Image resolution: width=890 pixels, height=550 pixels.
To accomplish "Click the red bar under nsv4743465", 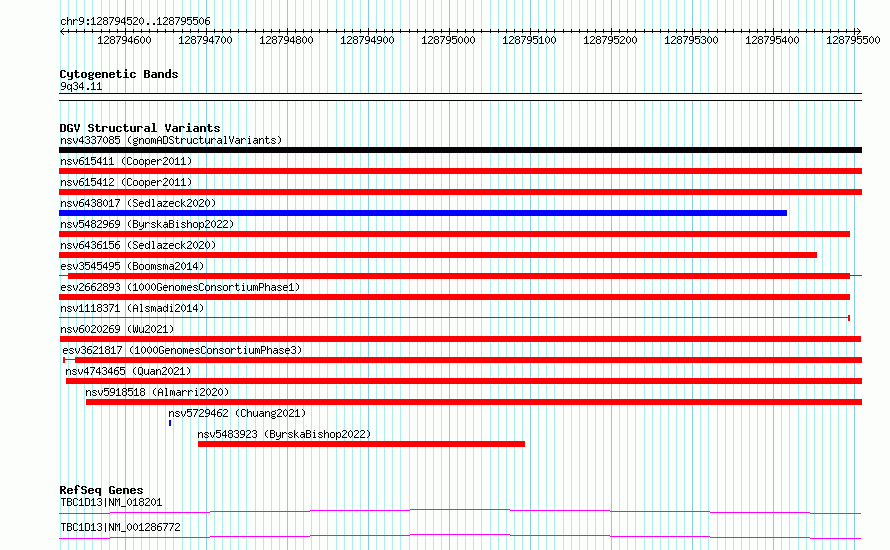I will pos(464,381).
